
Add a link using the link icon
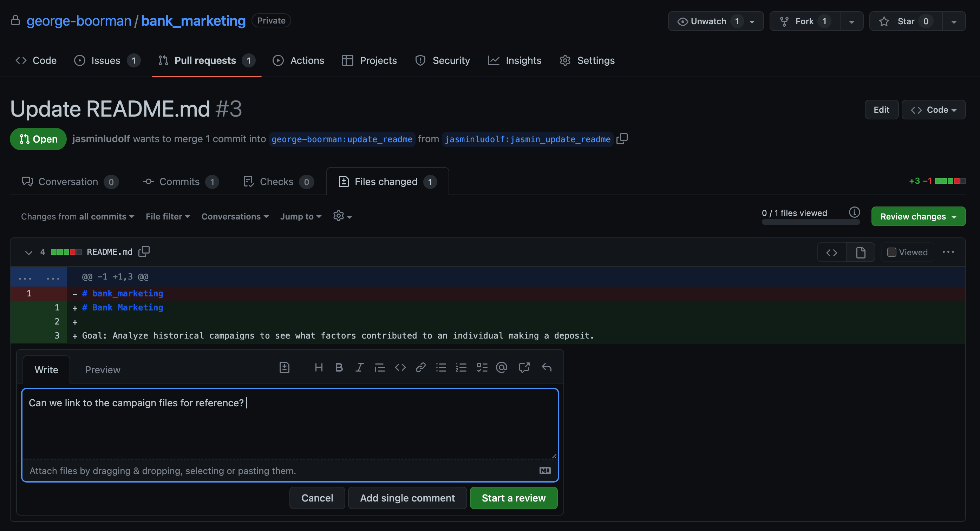tap(420, 367)
